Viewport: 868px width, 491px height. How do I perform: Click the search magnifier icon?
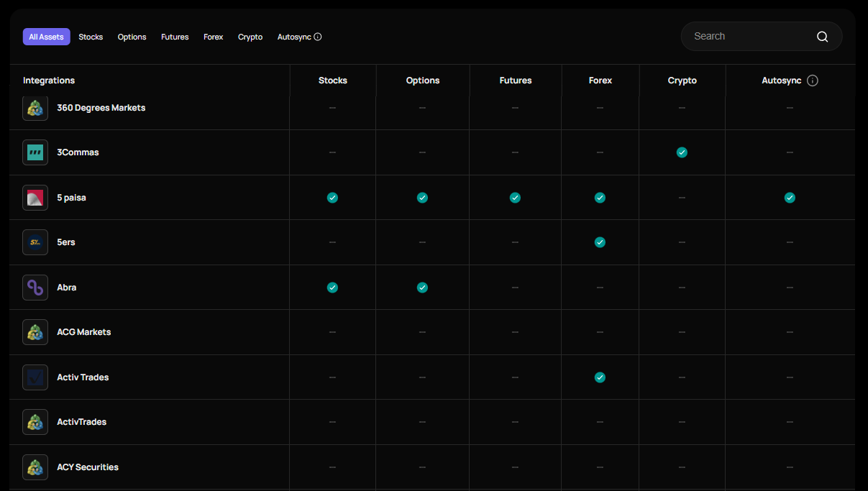[823, 37]
